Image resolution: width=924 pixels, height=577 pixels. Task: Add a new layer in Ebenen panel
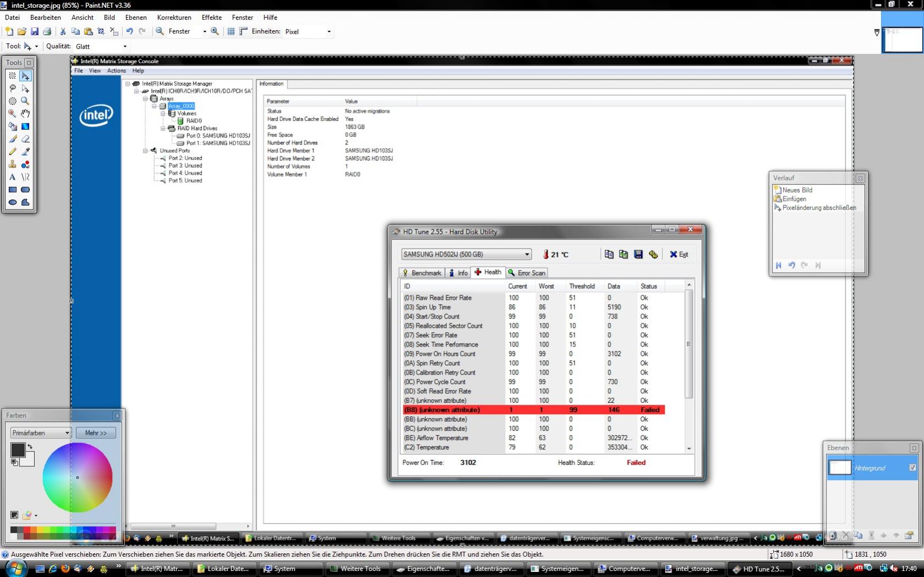(833, 535)
